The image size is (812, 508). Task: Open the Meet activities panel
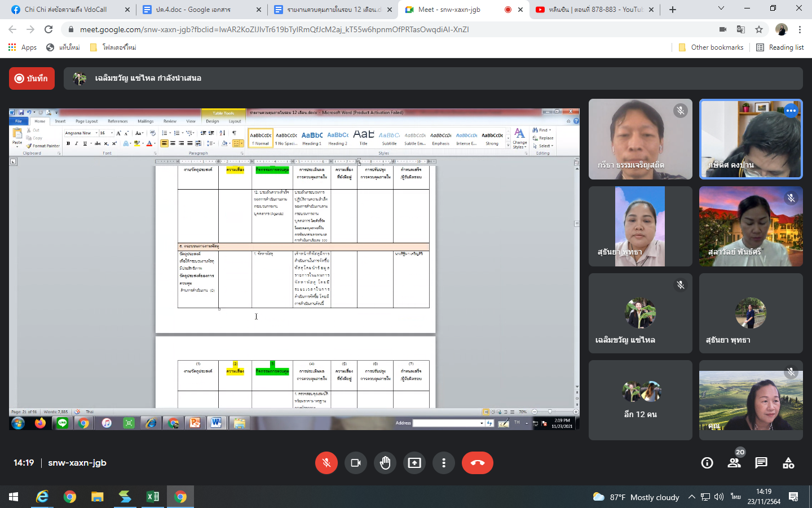(x=788, y=463)
